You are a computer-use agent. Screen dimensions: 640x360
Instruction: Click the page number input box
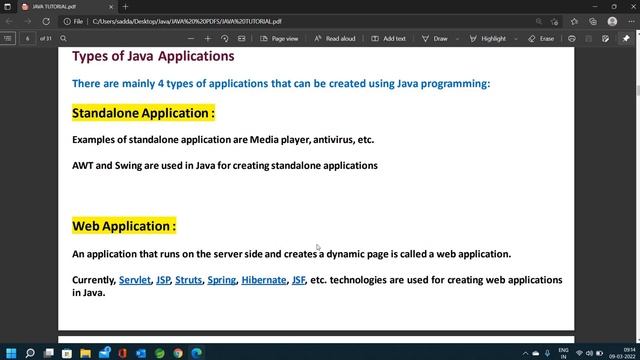pos(27,38)
